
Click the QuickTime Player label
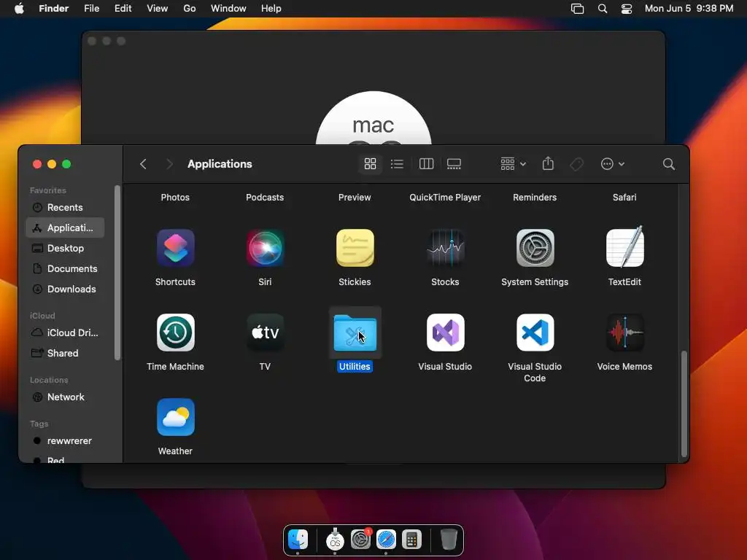[x=445, y=197]
